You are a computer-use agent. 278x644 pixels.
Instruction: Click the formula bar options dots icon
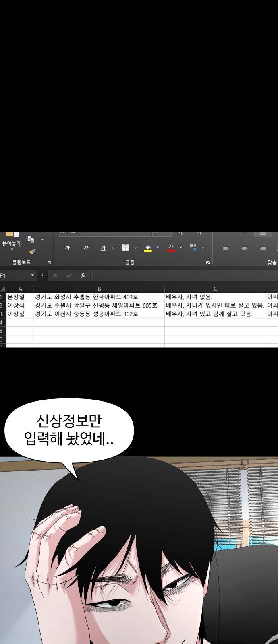point(42,276)
